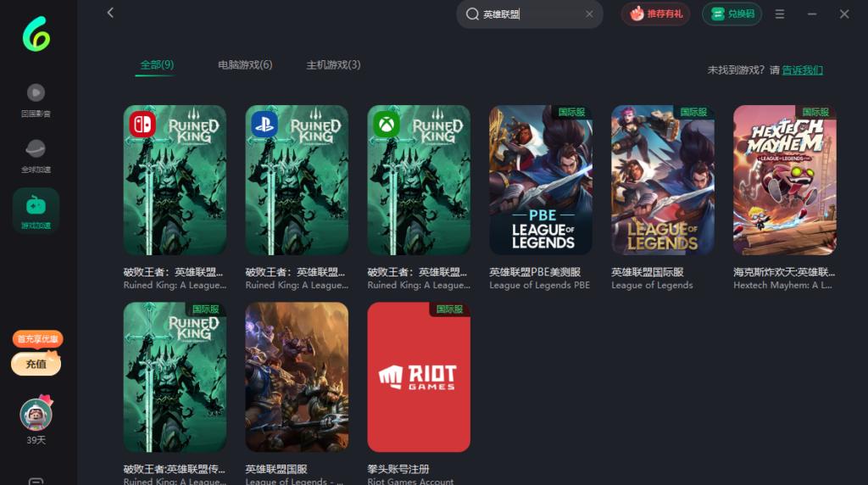The height and width of the screenshot is (485, 868).
Task: Click the Hextech Mayhem: A L... subtitle
Action: click(x=782, y=285)
